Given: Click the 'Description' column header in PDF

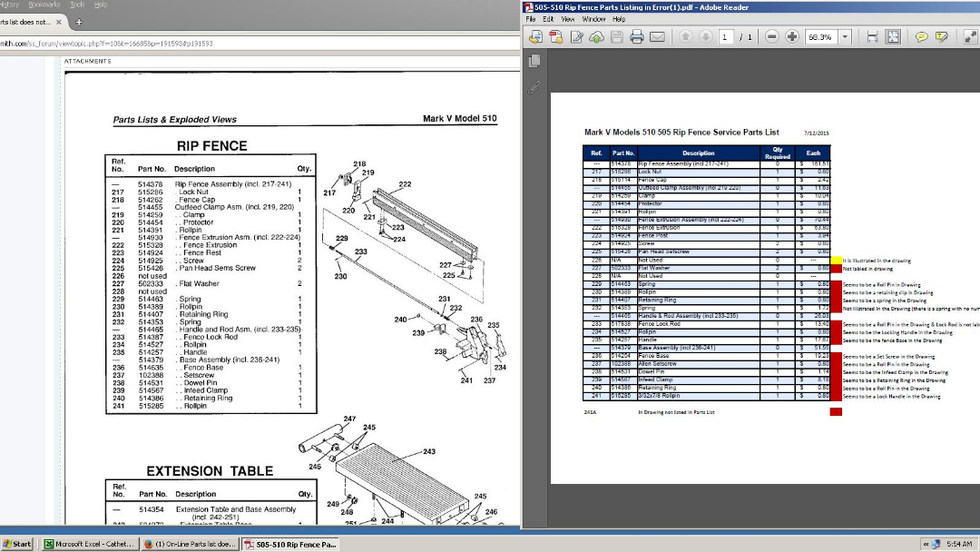Looking at the screenshot, I should click(x=698, y=153).
